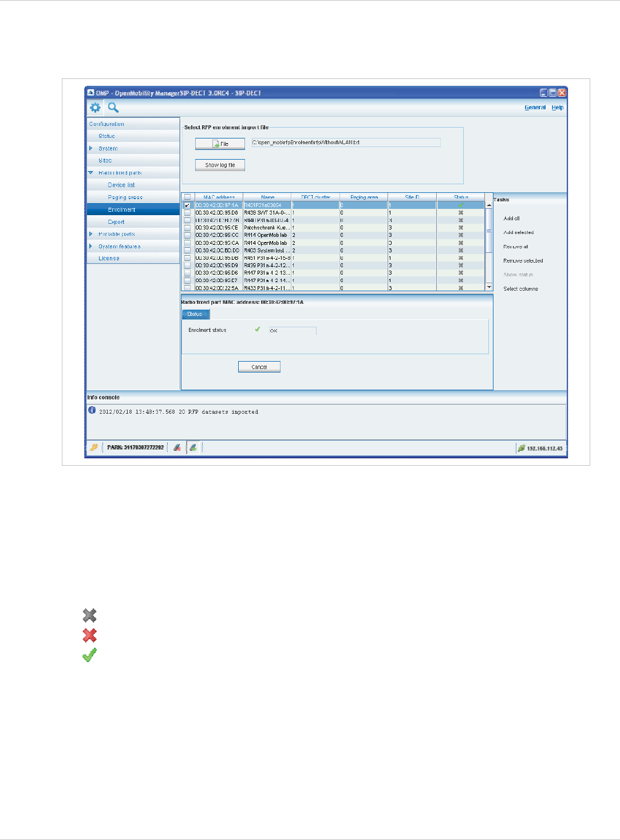Click green check status icon of R4C1P31a00054 row
The width and height of the screenshot is (620, 840).
pos(461,205)
